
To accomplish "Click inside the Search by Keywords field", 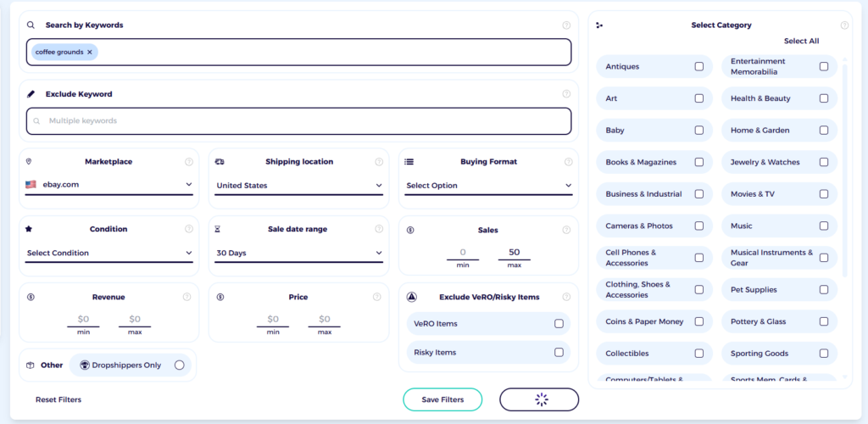I will click(299, 52).
